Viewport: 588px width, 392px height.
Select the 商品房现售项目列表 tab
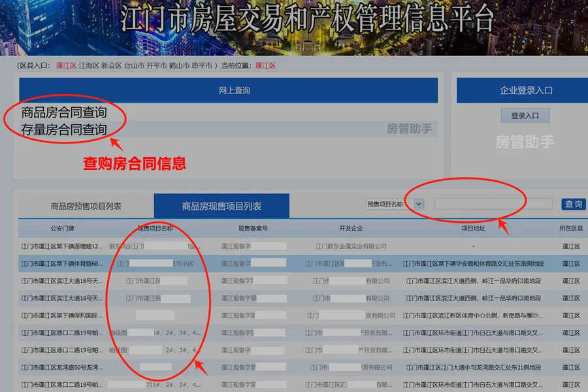pyautogui.click(x=221, y=206)
